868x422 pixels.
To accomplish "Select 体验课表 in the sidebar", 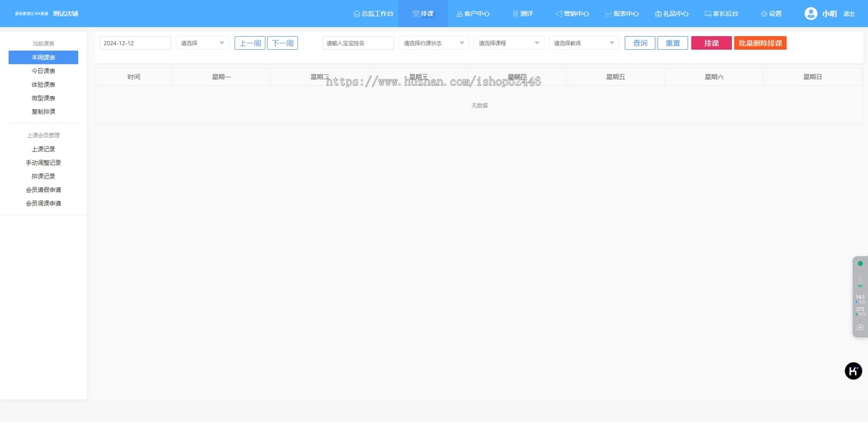I will pos(43,85).
